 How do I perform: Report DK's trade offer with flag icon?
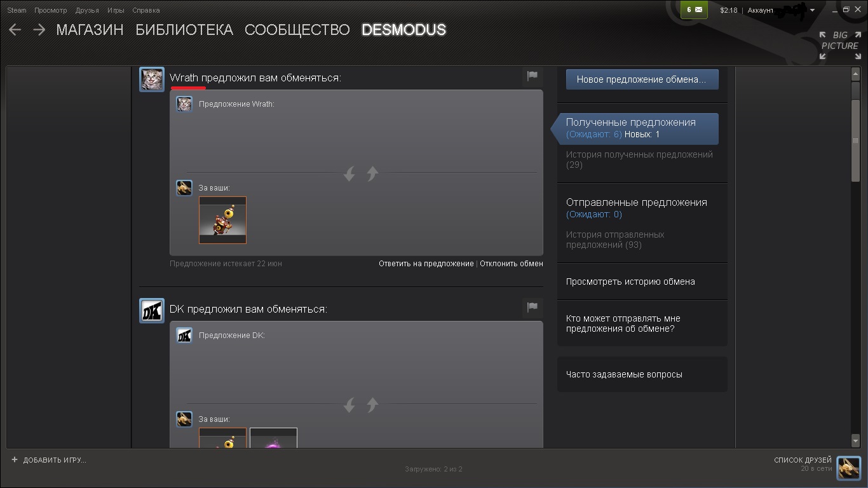(x=532, y=308)
